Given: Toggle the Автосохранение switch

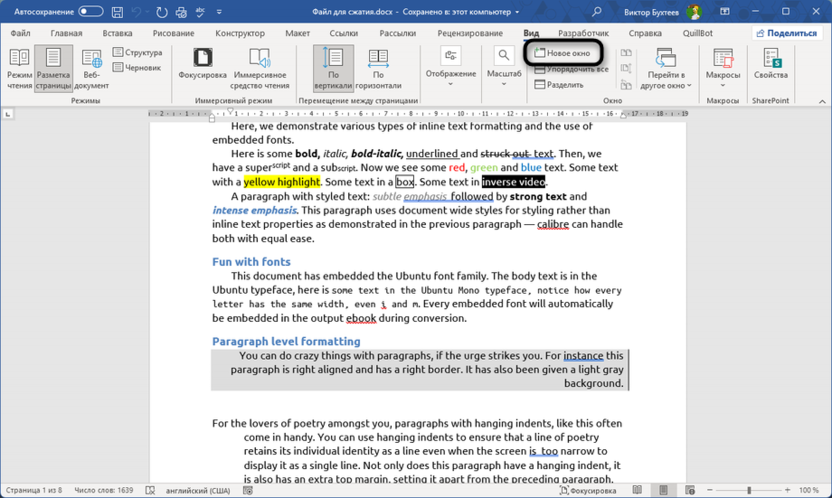Looking at the screenshot, I should pos(90,12).
